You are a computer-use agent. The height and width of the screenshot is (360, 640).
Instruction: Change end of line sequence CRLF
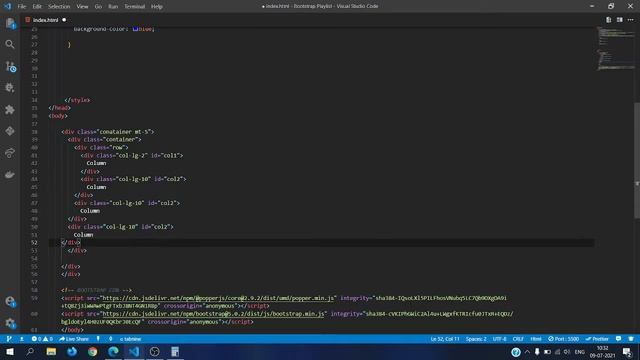point(518,339)
